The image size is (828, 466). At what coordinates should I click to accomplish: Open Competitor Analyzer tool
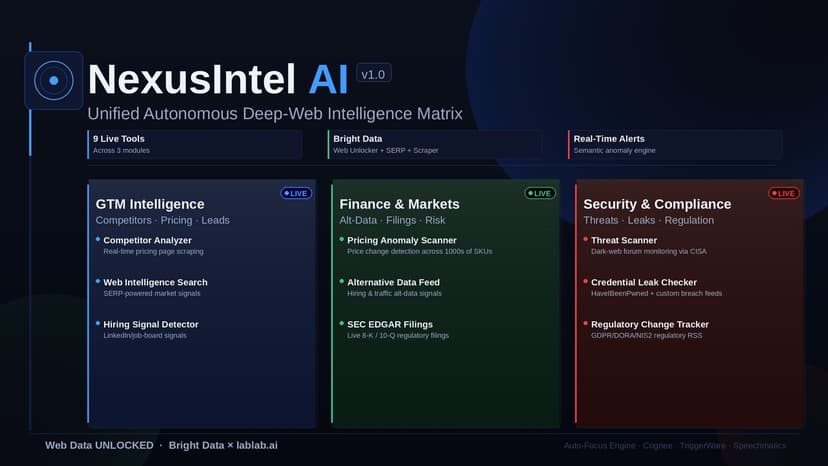147,240
